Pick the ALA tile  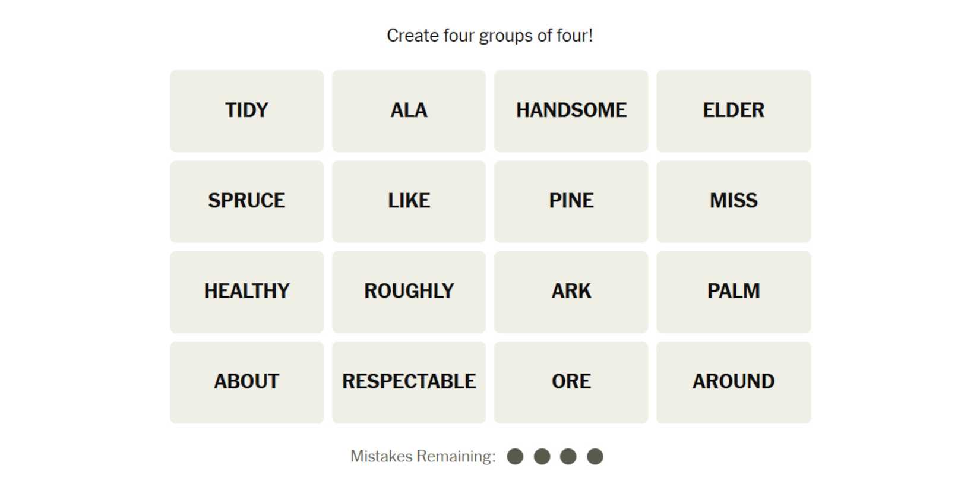pyautogui.click(x=409, y=110)
